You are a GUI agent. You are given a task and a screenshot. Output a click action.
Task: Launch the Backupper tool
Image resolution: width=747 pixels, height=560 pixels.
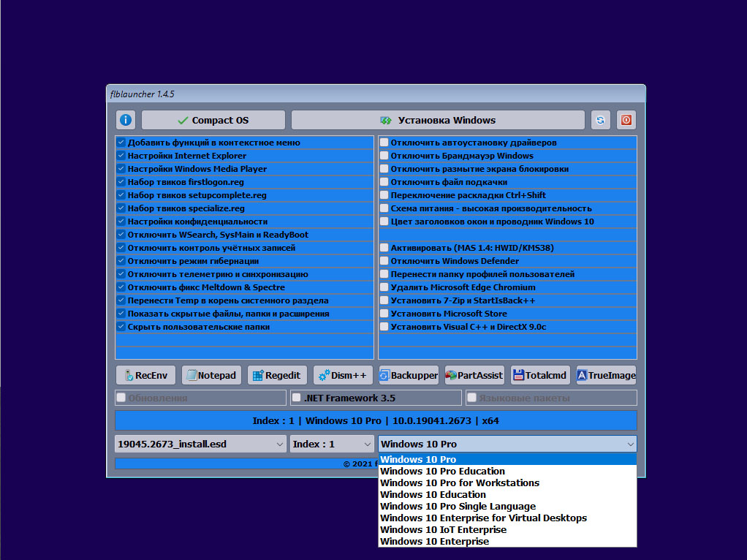coord(409,375)
